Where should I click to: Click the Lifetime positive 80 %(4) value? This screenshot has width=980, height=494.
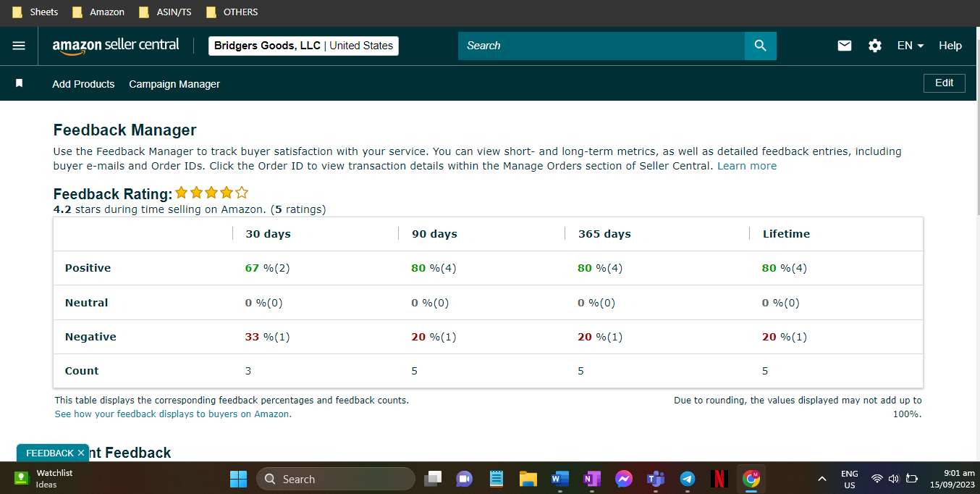785,268
